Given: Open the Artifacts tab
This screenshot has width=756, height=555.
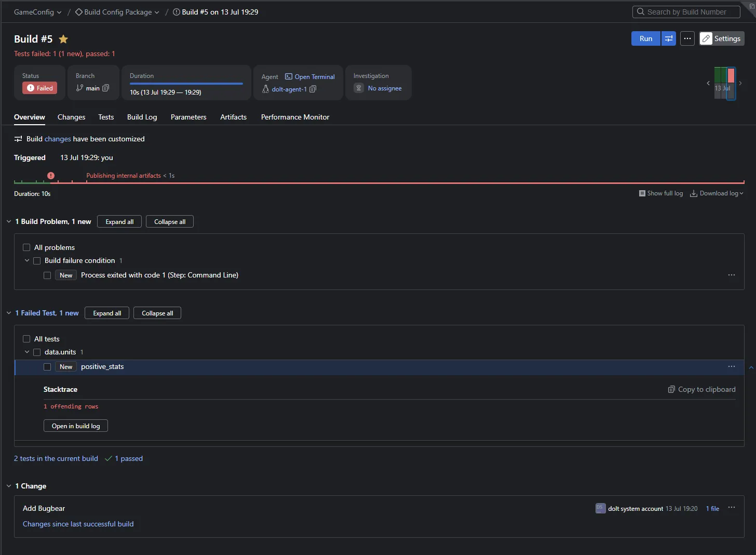Looking at the screenshot, I should point(233,117).
